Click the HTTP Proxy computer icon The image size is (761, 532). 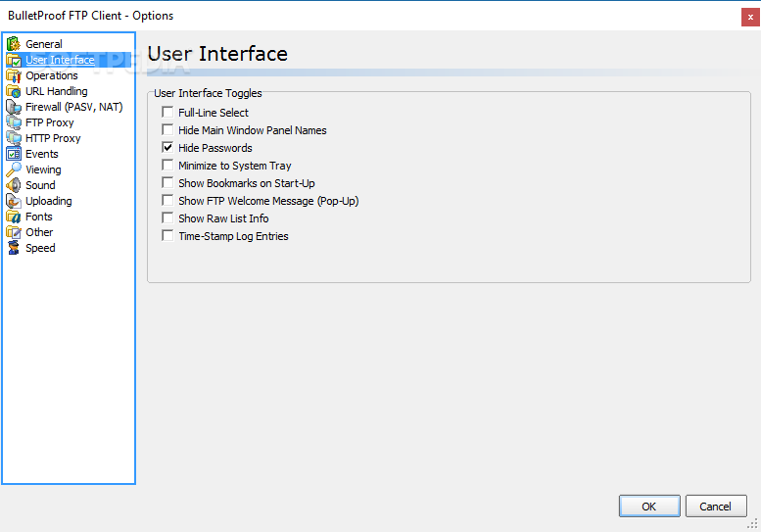[x=14, y=138]
